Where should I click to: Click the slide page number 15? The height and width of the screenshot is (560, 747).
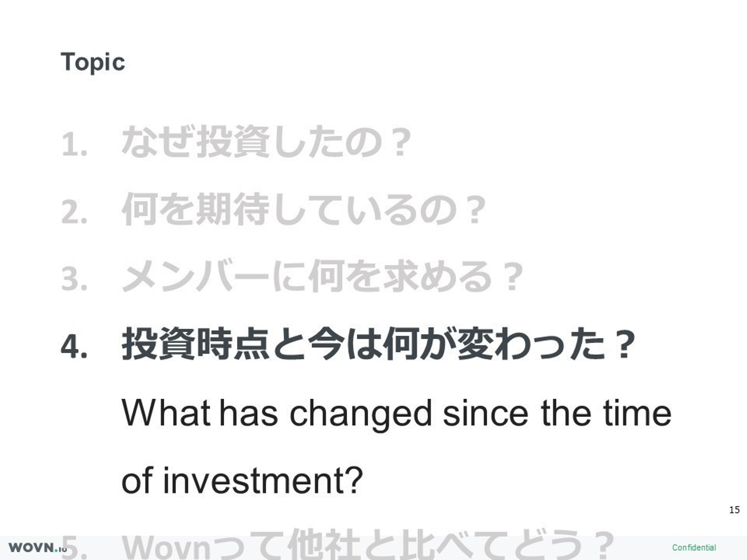pyautogui.click(x=734, y=510)
